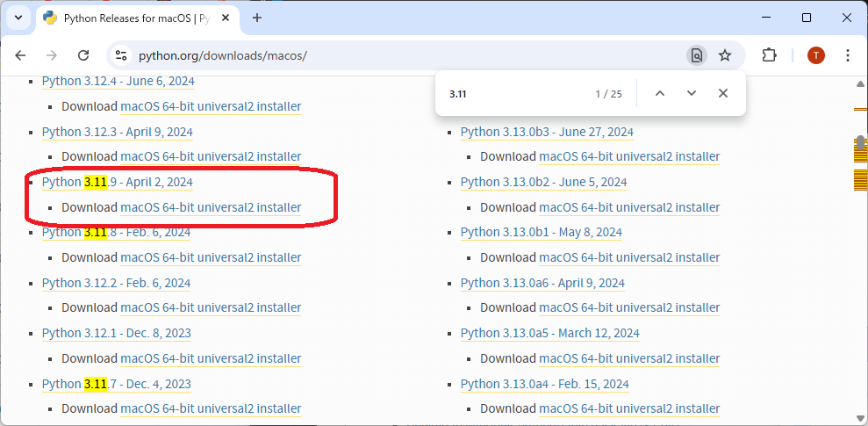Image resolution: width=868 pixels, height=426 pixels.
Task: Open a new tab with plus button
Action: tap(257, 18)
